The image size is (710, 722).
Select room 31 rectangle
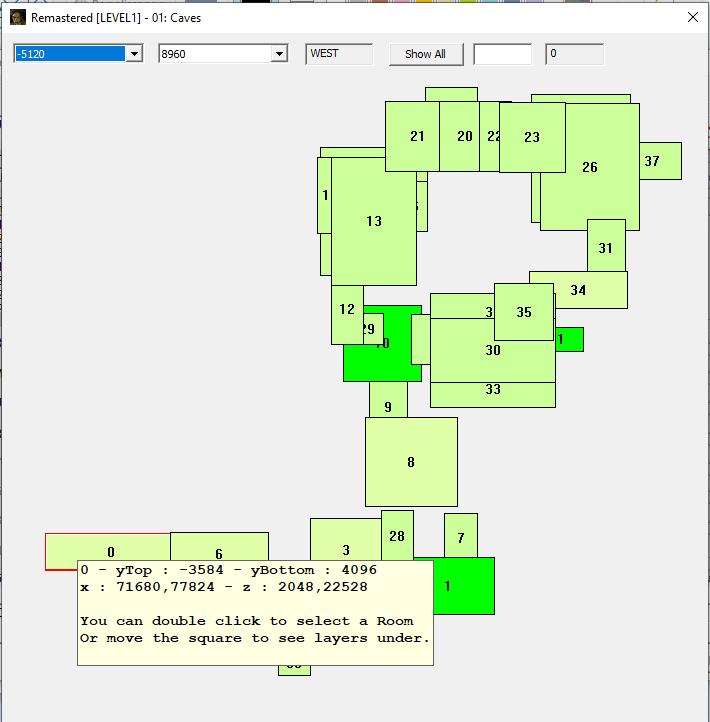(606, 245)
